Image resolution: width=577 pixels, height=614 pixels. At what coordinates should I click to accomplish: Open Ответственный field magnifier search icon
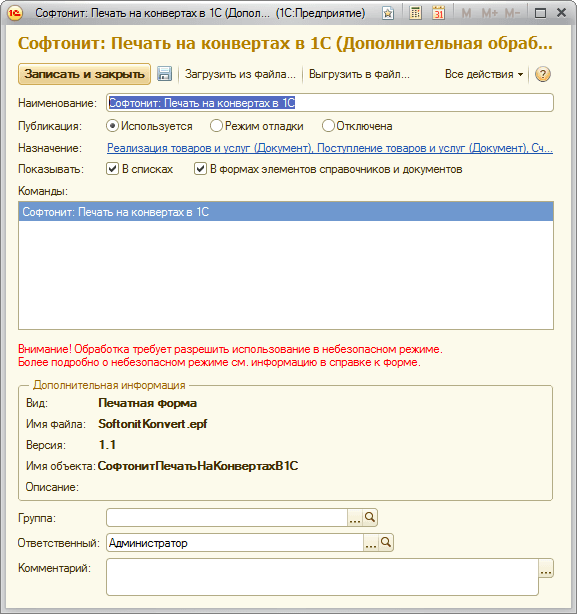click(x=386, y=542)
